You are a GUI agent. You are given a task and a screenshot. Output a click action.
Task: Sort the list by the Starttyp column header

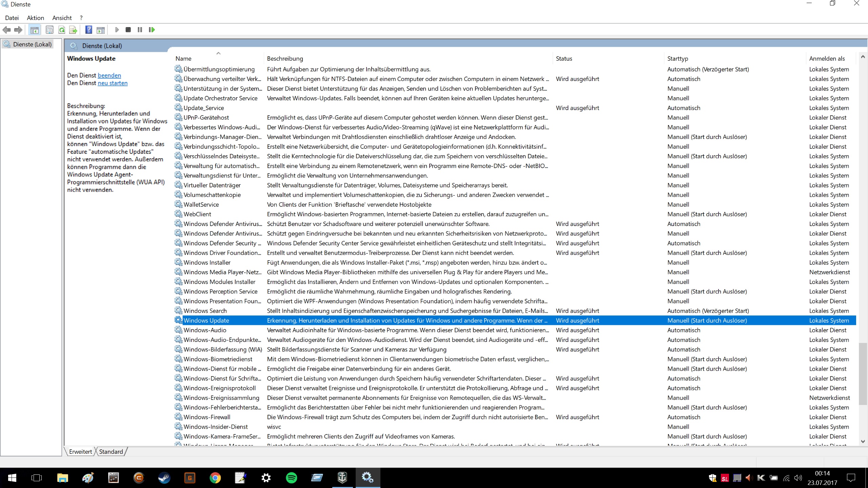click(677, 59)
